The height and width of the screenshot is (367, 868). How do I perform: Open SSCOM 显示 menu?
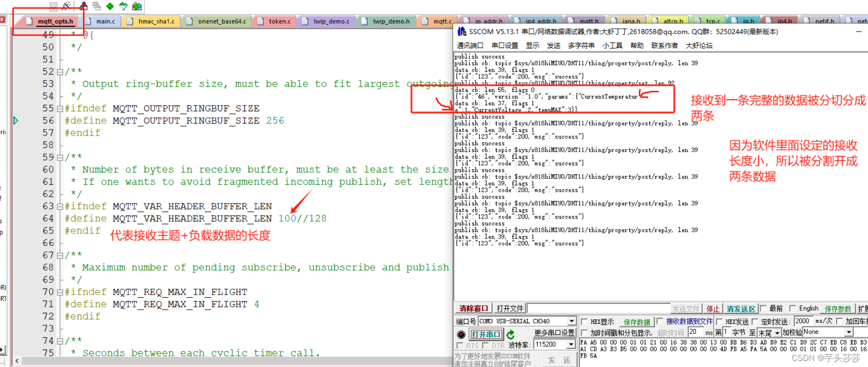533,46
